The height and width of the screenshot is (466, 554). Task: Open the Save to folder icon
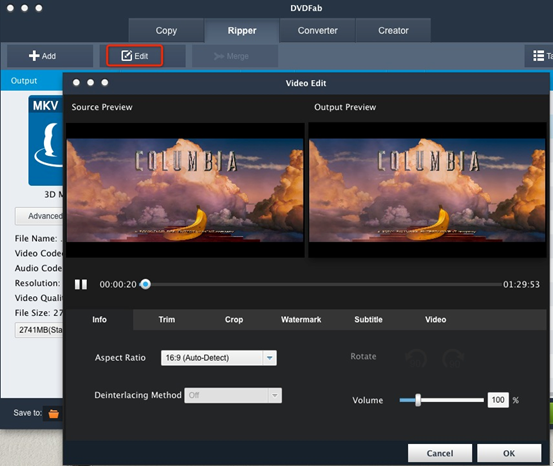[54, 413]
